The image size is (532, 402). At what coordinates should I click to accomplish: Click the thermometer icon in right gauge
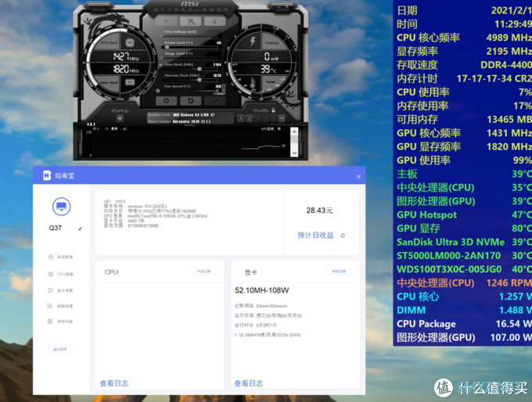[x=253, y=83]
